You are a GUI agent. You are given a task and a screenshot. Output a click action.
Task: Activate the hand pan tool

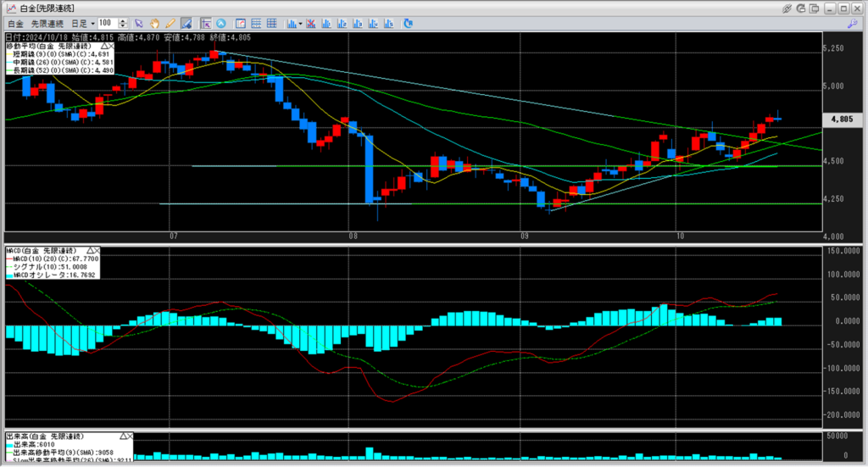coord(154,23)
